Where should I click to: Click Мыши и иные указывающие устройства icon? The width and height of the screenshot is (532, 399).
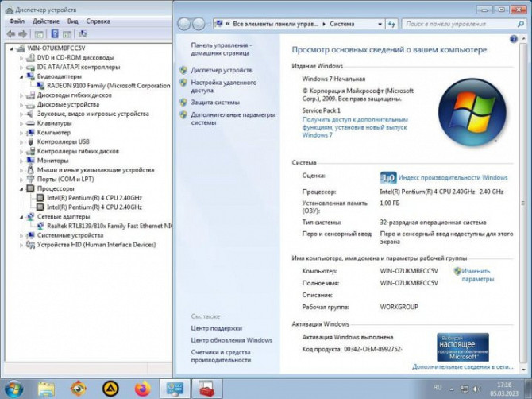coord(30,170)
